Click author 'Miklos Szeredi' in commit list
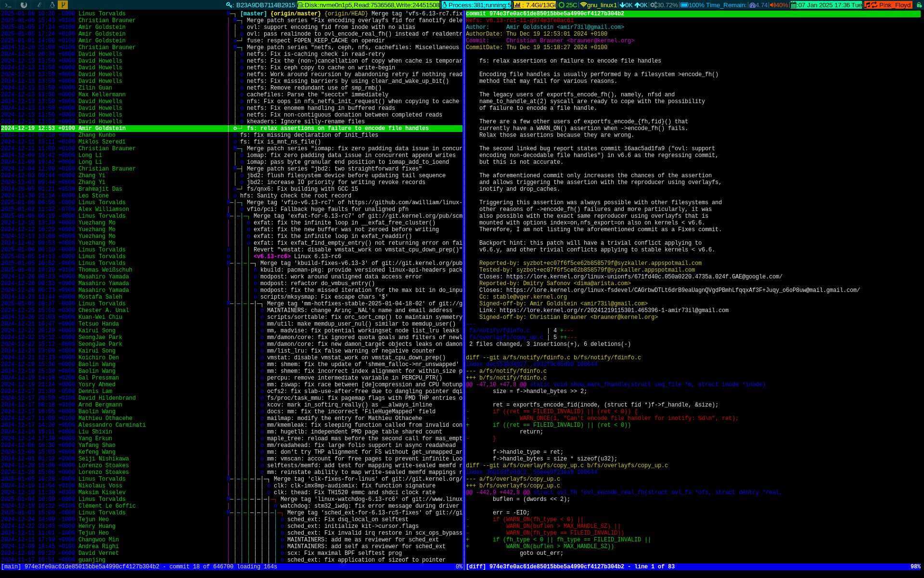Image resolution: width=924 pixels, height=578 pixels. click(102, 142)
